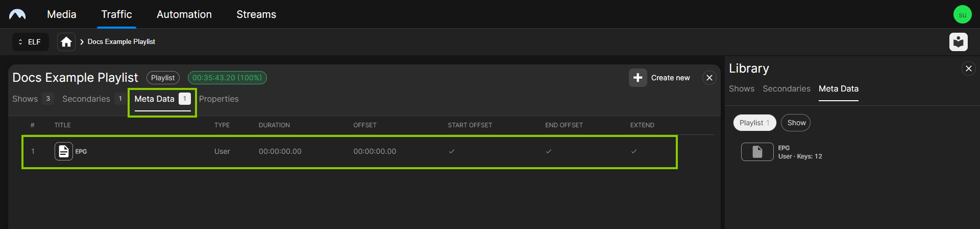Toggle the End Offset checkmark for EPG
980x229 pixels.
pyautogui.click(x=549, y=151)
